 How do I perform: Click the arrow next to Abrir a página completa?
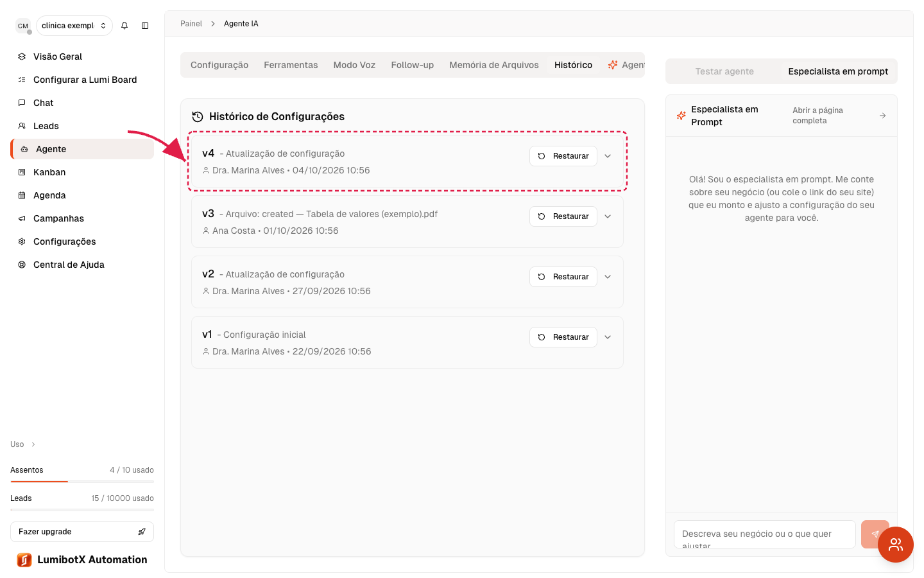coord(883,116)
